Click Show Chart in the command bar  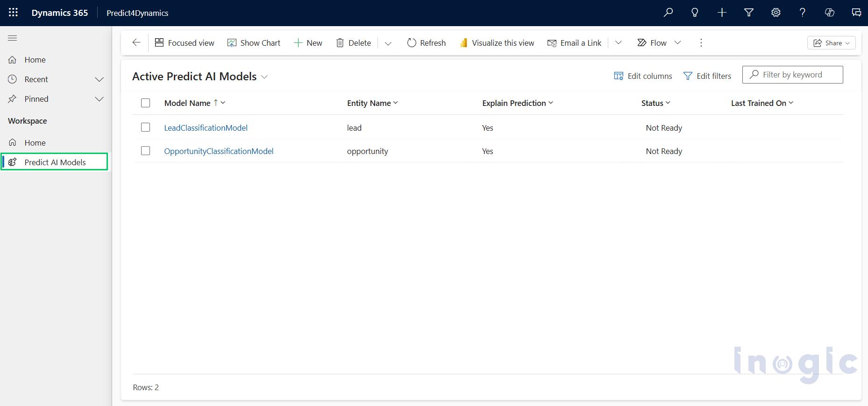pos(254,43)
